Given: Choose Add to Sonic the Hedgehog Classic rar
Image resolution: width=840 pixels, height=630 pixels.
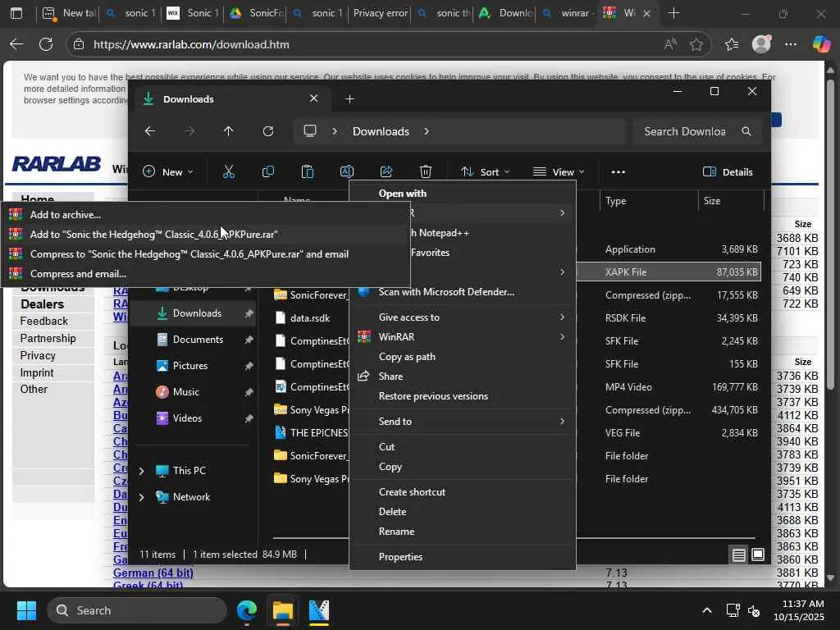Looking at the screenshot, I should 153,234.
